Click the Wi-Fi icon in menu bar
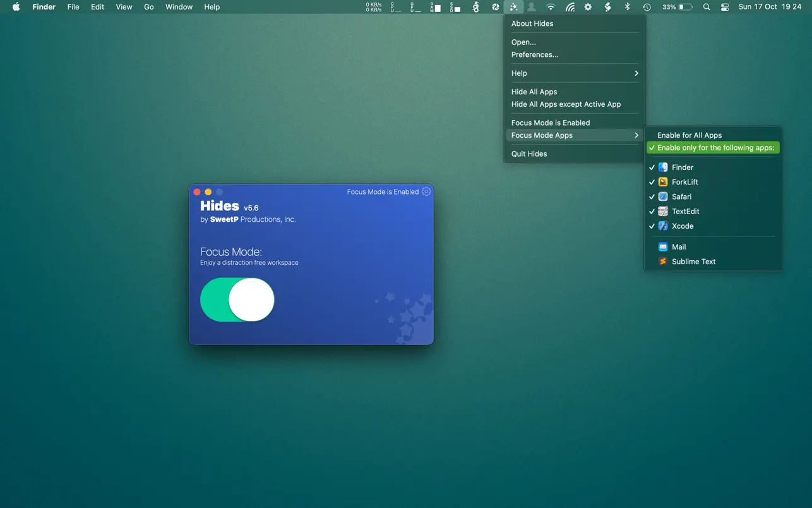 (x=551, y=7)
